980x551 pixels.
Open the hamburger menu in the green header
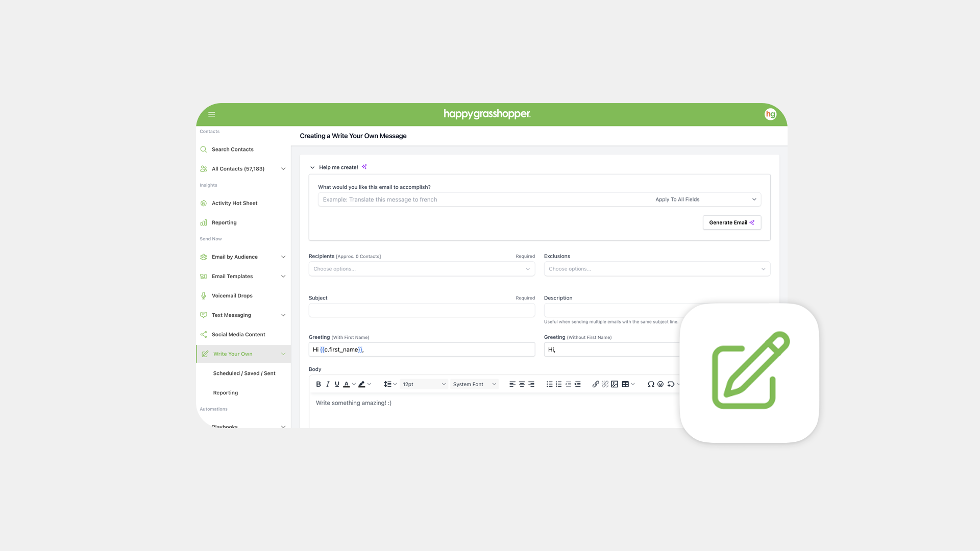click(x=211, y=114)
